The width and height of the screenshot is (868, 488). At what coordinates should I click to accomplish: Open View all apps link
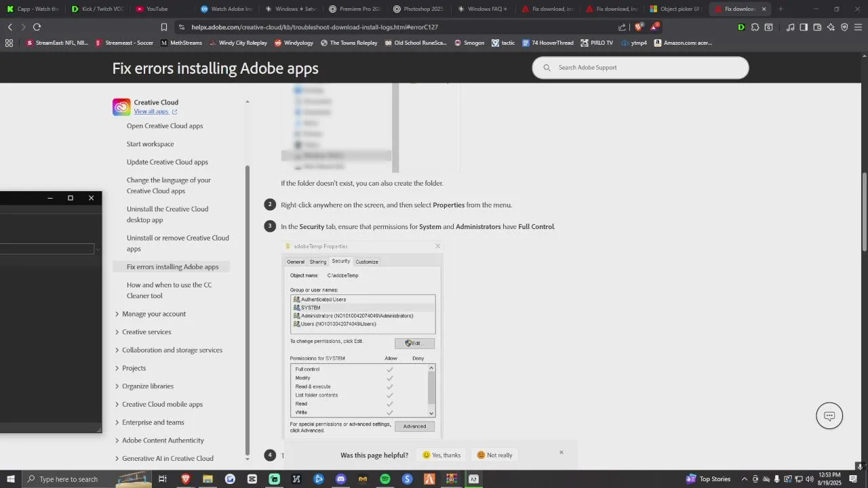pyautogui.click(x=155, y=111)
